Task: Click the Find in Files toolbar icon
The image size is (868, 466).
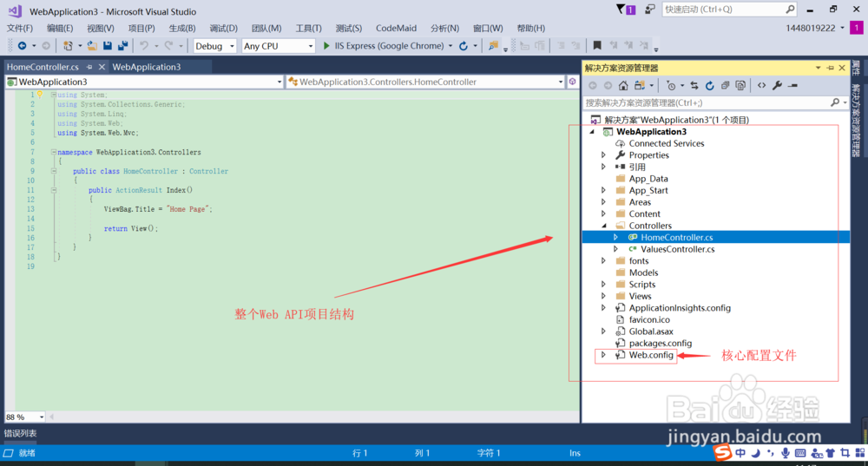Action: pos(493,46)
